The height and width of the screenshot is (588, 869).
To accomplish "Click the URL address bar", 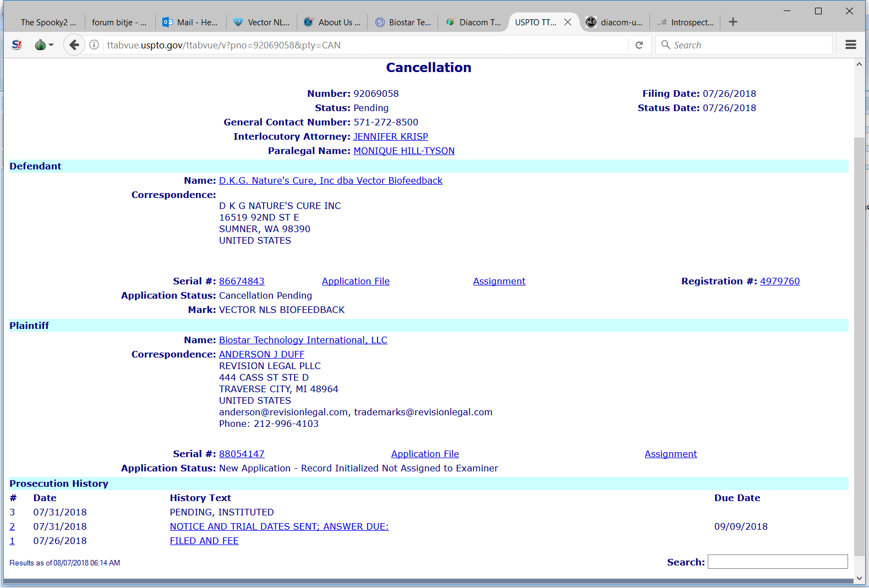I will tap(358, 45).
